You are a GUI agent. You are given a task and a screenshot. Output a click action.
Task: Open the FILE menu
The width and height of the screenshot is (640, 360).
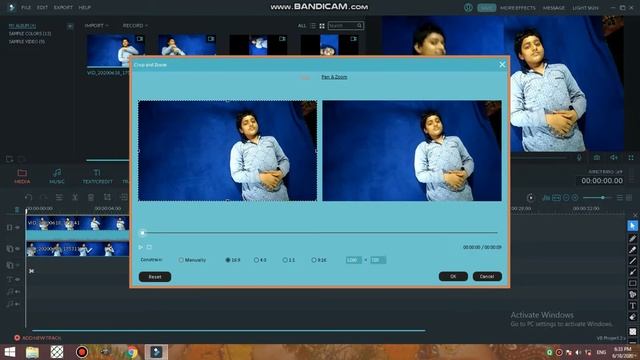[x=26, y=7]
